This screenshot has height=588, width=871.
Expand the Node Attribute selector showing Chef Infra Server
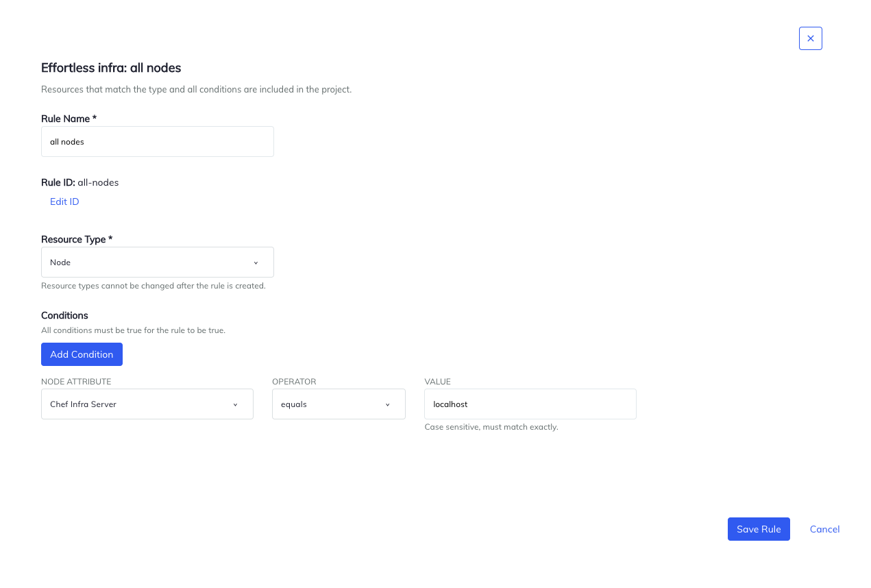[147, 404]
